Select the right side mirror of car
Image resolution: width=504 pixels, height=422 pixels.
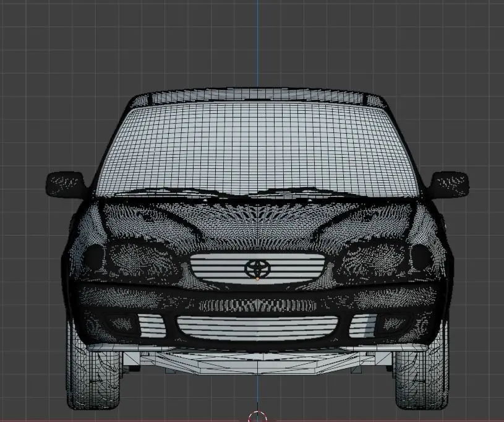[x=449, y=184]
